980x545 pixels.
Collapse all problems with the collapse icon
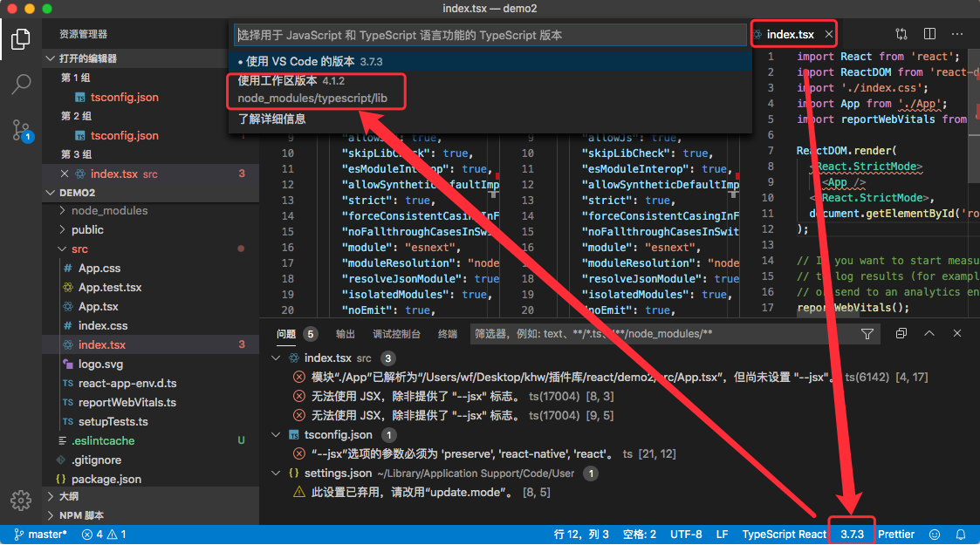(x=901, y=333)
